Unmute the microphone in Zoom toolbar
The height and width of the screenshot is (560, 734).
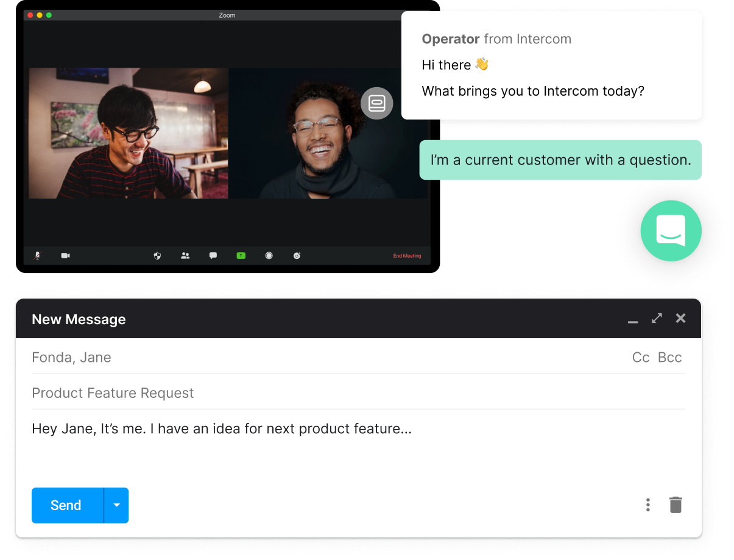point(37,256)
